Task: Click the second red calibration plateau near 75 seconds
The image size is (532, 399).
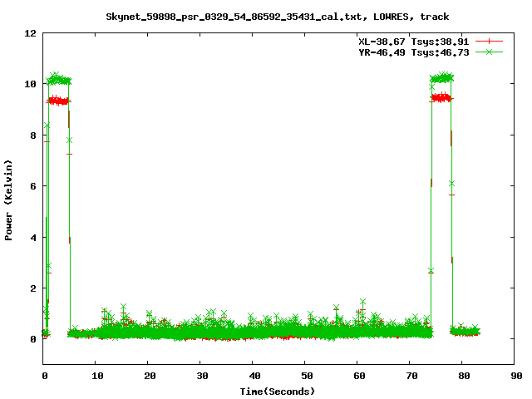Action: 441,98
